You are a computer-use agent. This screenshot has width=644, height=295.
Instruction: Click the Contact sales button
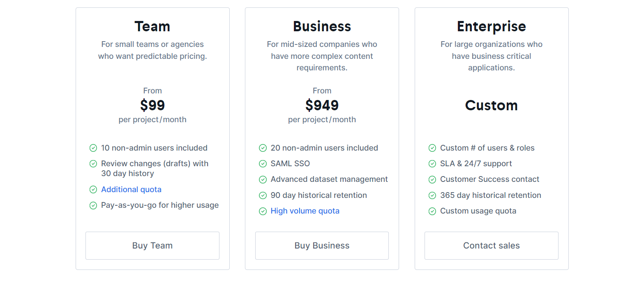(x=492, y=246)
